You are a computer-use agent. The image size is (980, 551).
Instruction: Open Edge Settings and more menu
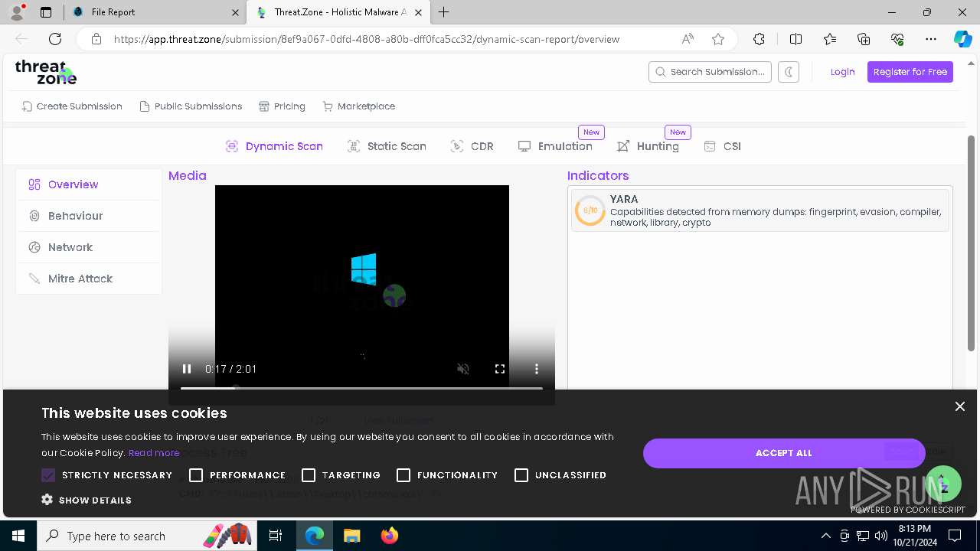tap(931, 39)
